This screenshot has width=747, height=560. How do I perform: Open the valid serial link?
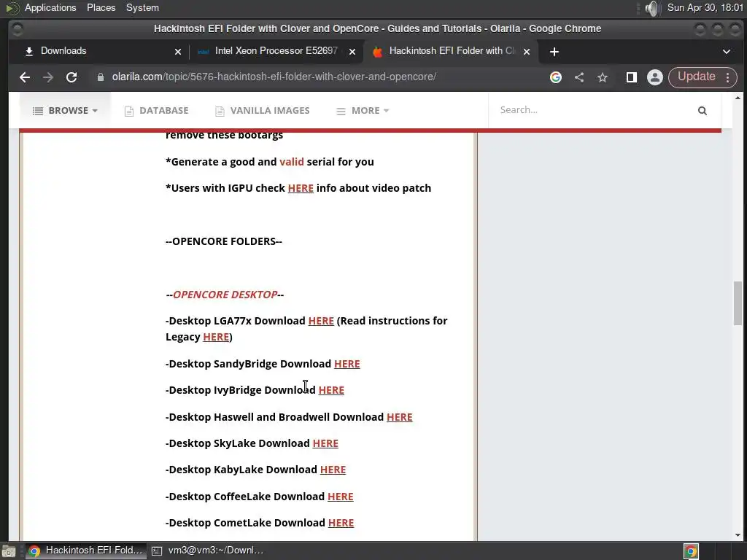tap(292, 162)
